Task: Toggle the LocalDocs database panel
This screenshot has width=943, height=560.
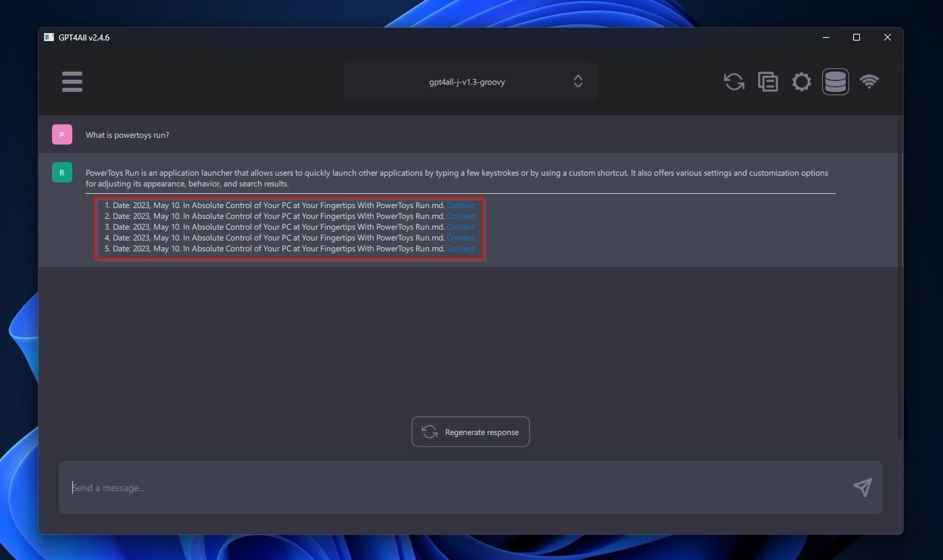Action: click(x=836, y=81)
